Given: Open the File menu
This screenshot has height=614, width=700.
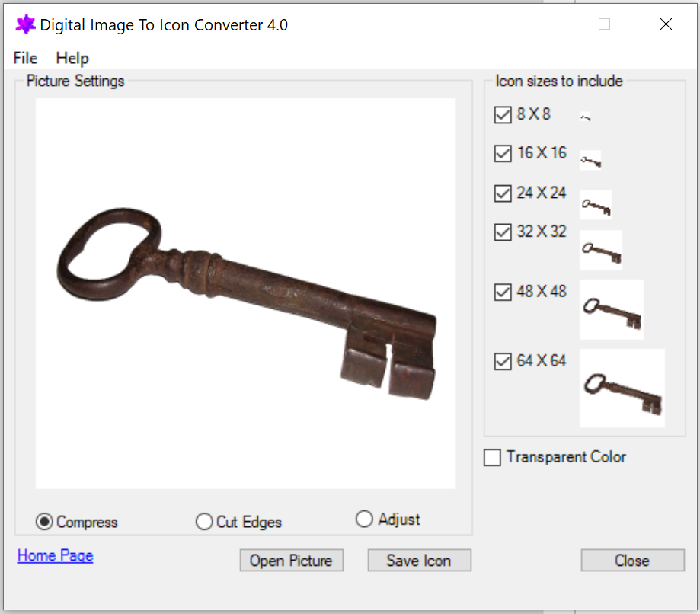Looking at the screenshot, I should tap(24, 58).
